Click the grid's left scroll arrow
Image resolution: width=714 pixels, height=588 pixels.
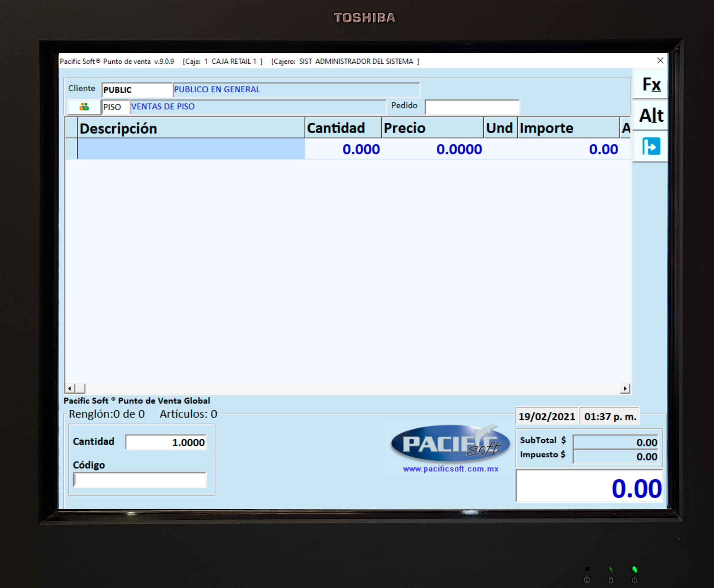(70, 388)
